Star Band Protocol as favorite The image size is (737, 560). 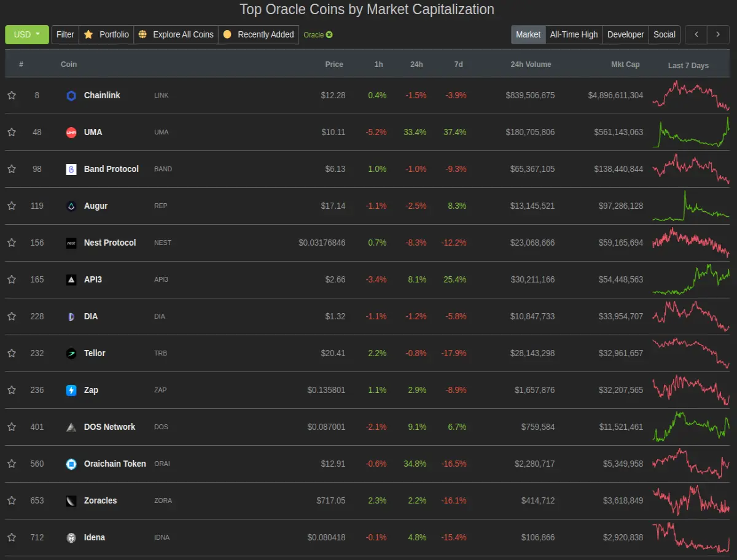click(12, 169)
